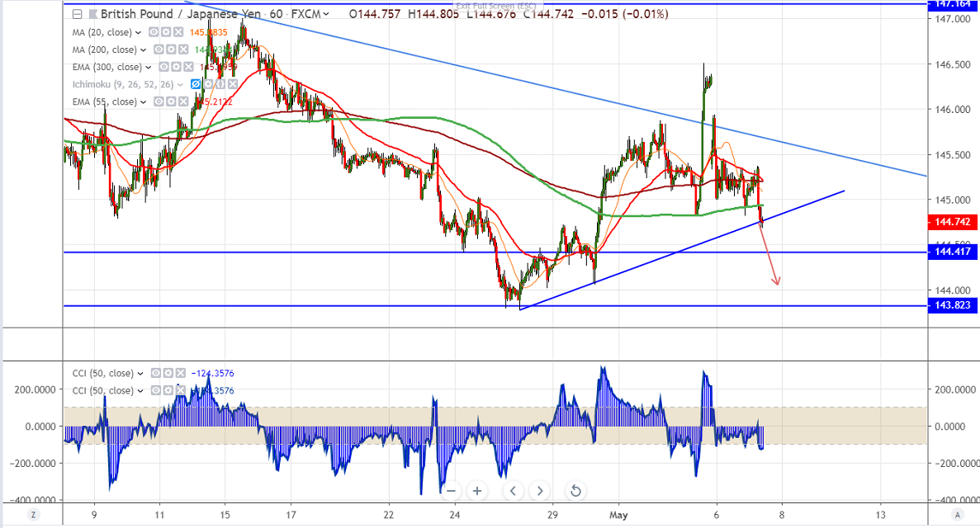Select the 144.417 horizontal line price label
Image resolution: width=980 pixels, height=528 pixels.
tap(953, 252)
